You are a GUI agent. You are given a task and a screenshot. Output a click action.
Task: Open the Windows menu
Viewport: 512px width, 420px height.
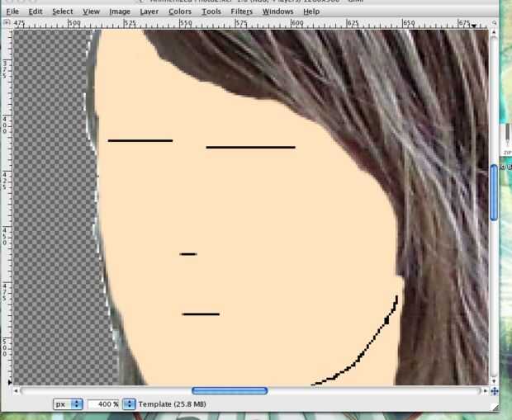(x=277, y=12)
